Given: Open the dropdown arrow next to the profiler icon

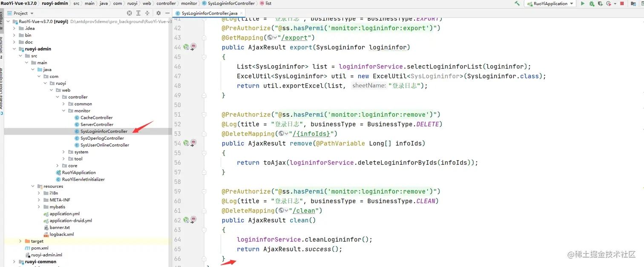Looking at the screenshot, I should tap(614, 3).
